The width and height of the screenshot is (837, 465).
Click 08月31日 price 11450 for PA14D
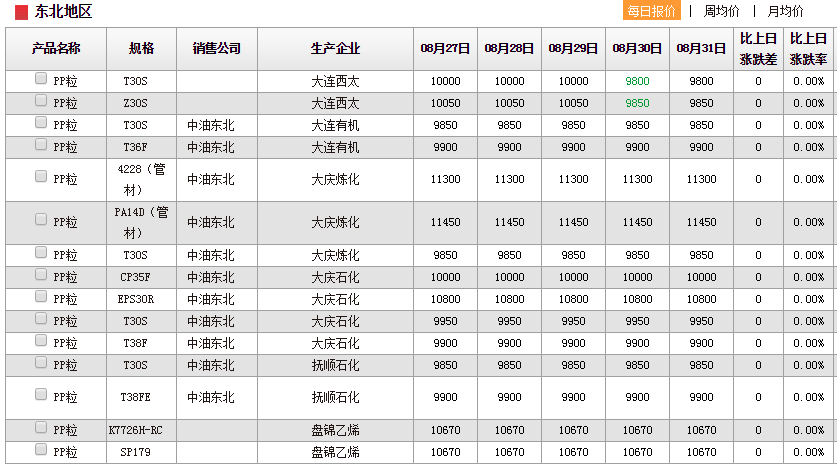point(701,223)
